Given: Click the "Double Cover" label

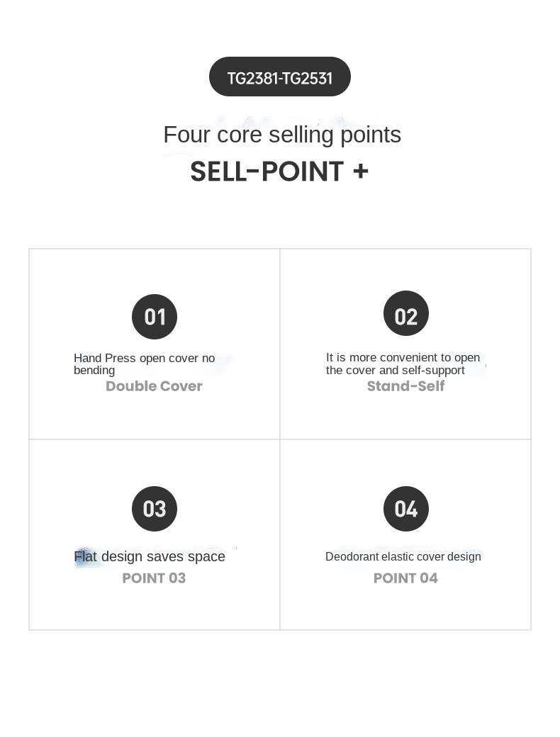Looking at the screenshot, I should tap(155, 386).
